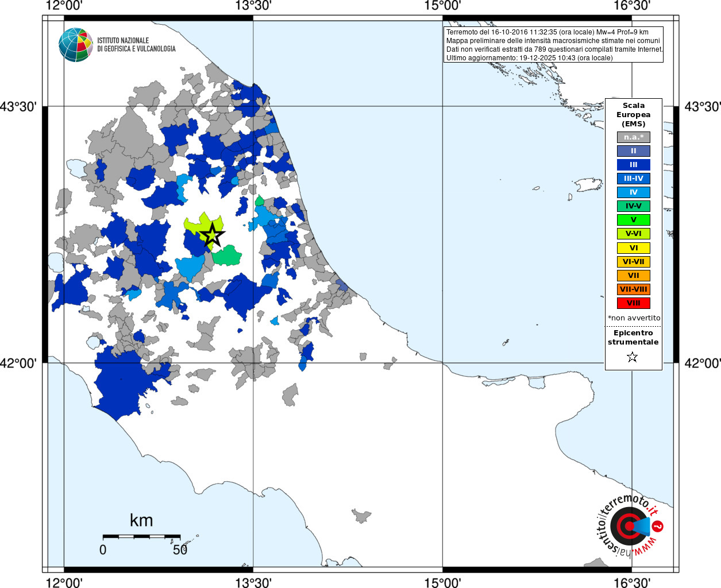Viewport: 721px width, 588px height.
Task: Click the V-VI legend swatch
Action: [633, 234]
